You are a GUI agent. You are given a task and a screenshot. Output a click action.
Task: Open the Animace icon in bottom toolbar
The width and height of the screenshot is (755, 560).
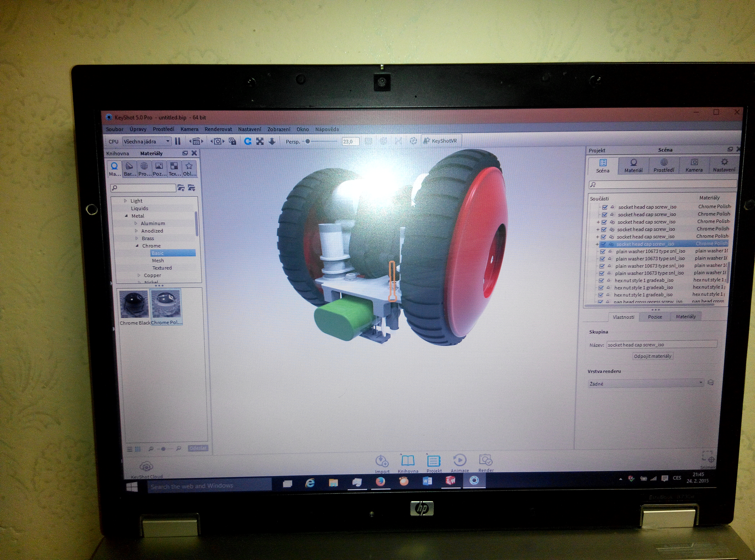(460, 460)
